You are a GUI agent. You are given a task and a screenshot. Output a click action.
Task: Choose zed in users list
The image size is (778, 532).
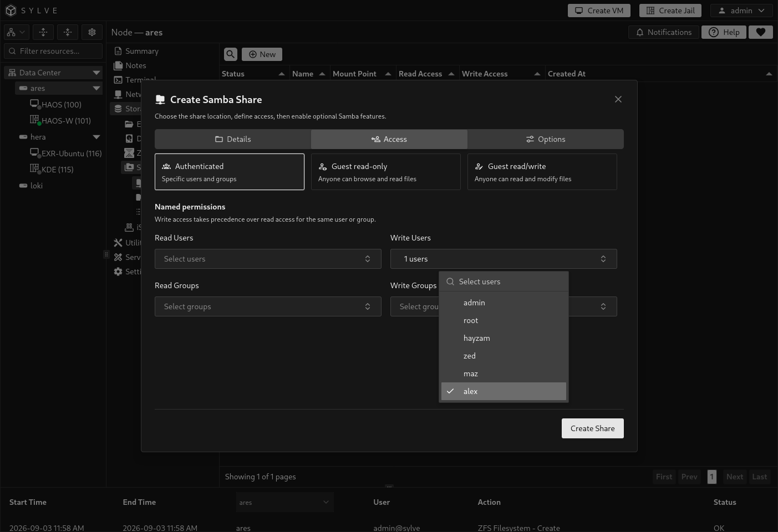(x=504, y=356)
